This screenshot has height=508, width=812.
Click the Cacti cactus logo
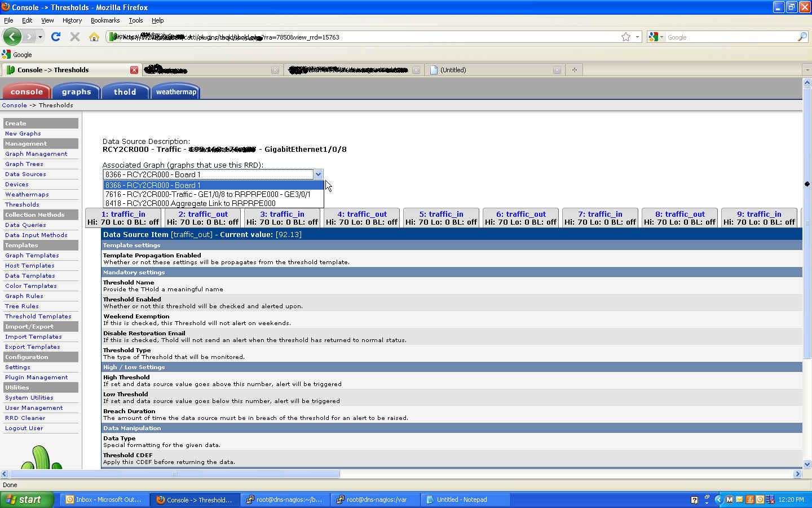click(x=41, y=457)
